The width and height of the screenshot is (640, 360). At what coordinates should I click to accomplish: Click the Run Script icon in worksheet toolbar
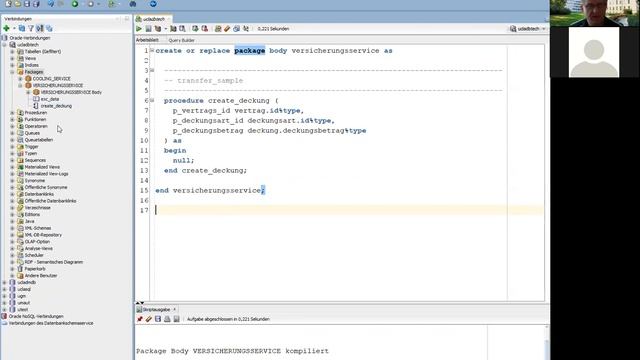pyautogui.click(x=148, y=29)
